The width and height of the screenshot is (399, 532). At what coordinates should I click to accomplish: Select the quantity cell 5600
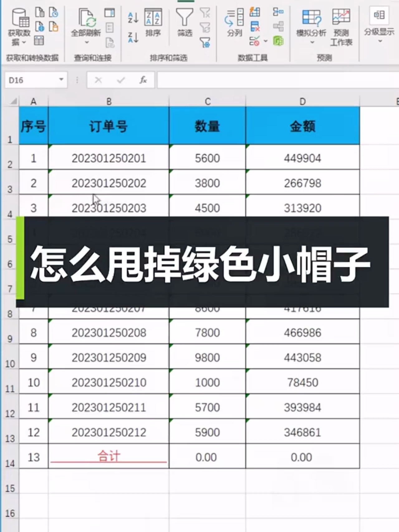pos(207,157)
